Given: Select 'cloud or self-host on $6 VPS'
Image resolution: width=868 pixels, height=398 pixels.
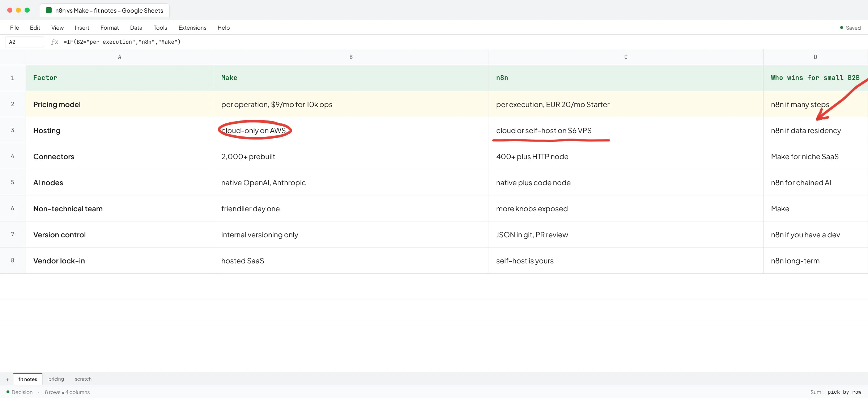Looking at the screenshot, I should 626,130.
